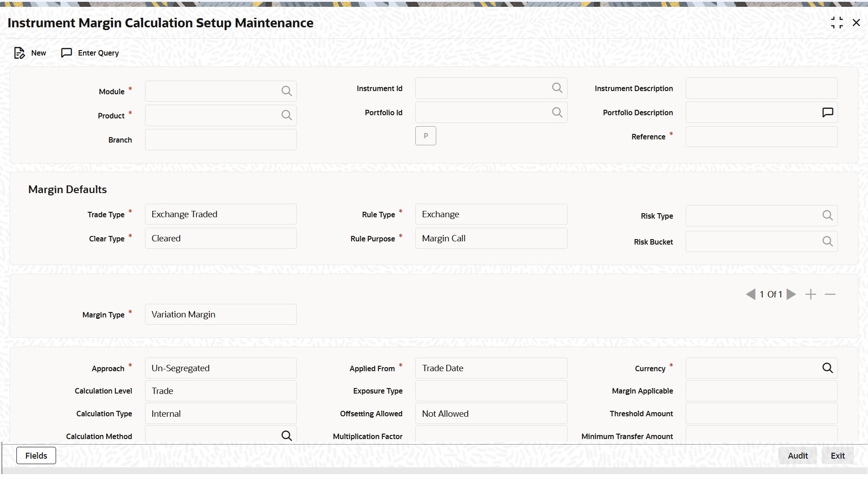Click the Exit button
Viewport: 868px width, 491px height.
point(837,455)
